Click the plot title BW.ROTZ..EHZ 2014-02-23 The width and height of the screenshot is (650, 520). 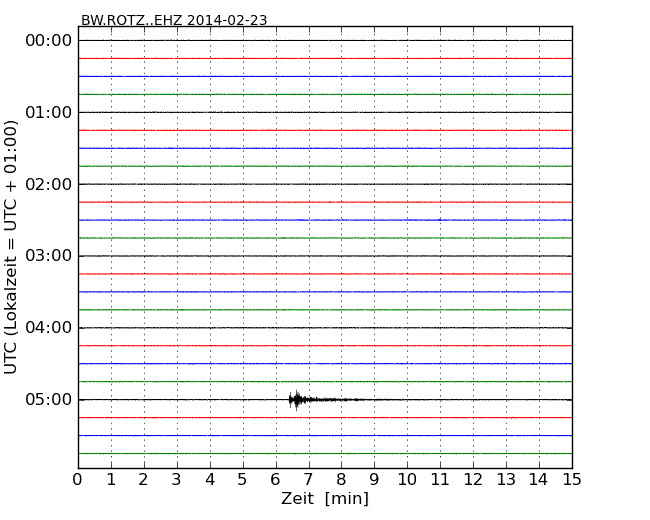(174, 20)
